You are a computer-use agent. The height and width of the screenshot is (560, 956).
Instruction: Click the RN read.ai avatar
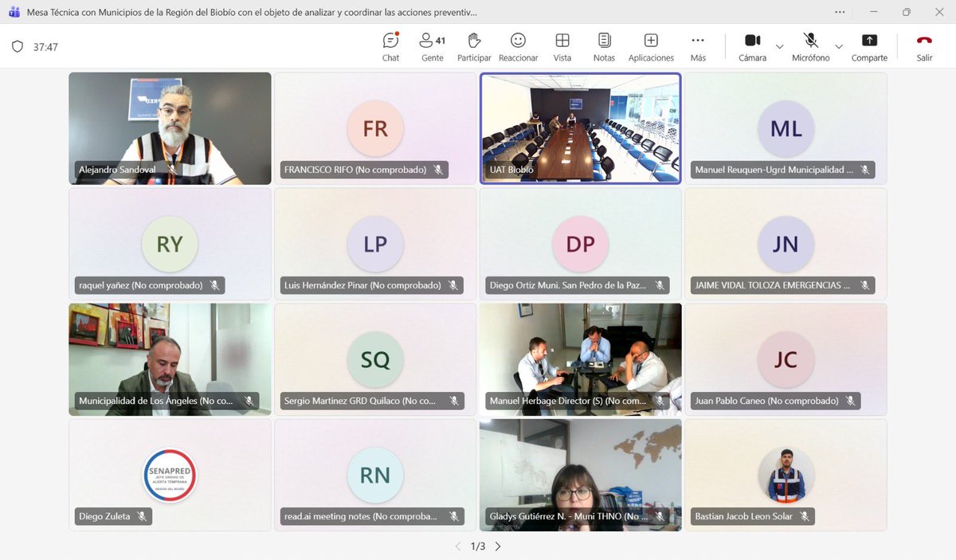375,475
